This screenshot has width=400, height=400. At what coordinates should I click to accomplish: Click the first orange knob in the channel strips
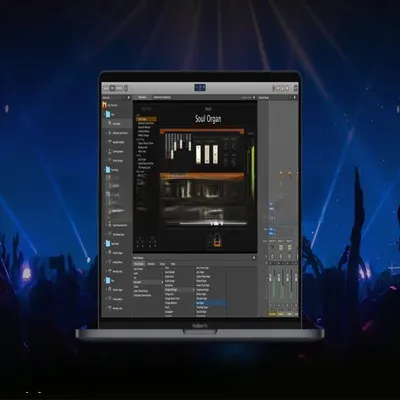281,173
